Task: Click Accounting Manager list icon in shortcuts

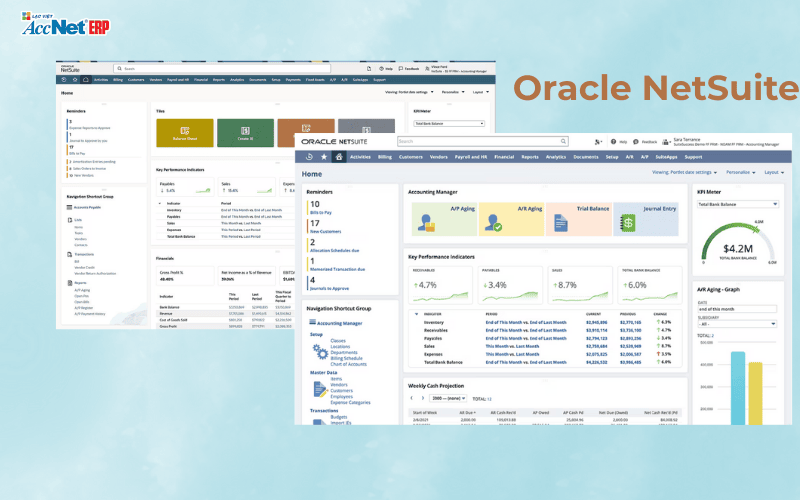Action: point(312,322)
